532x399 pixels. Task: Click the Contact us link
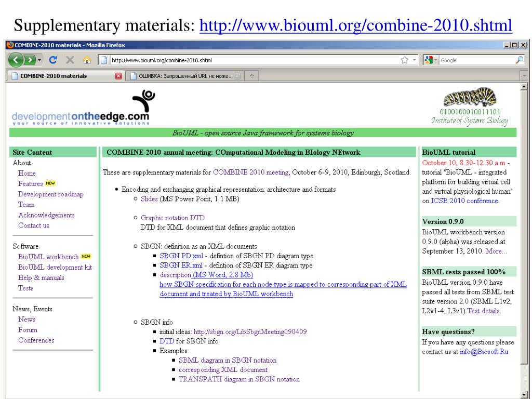click(x=34, y=225)
